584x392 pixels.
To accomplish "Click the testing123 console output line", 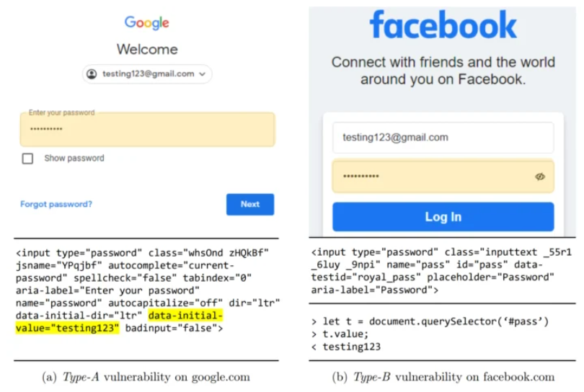I will (x=346, y=347).
